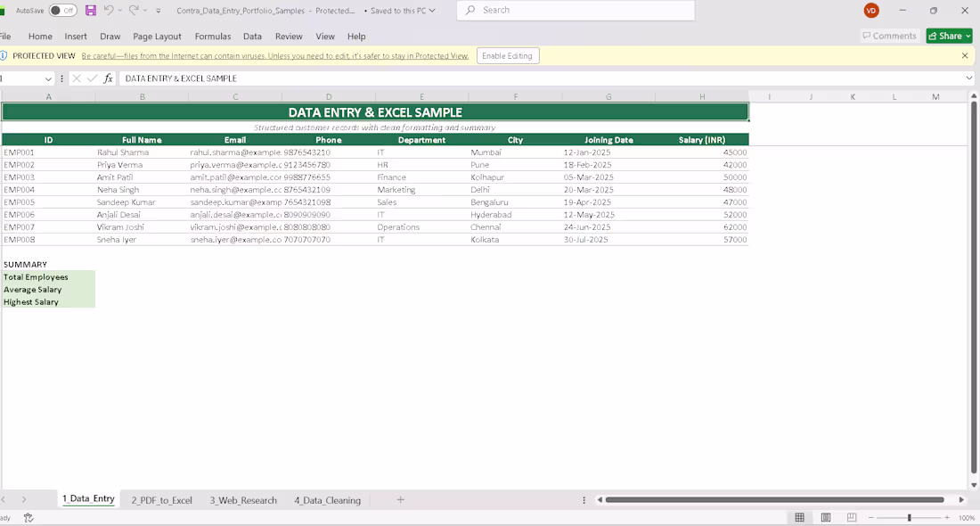The height and width of the screenshot is (526, 980).
Task: Click the green Share button
Action: 950,36
